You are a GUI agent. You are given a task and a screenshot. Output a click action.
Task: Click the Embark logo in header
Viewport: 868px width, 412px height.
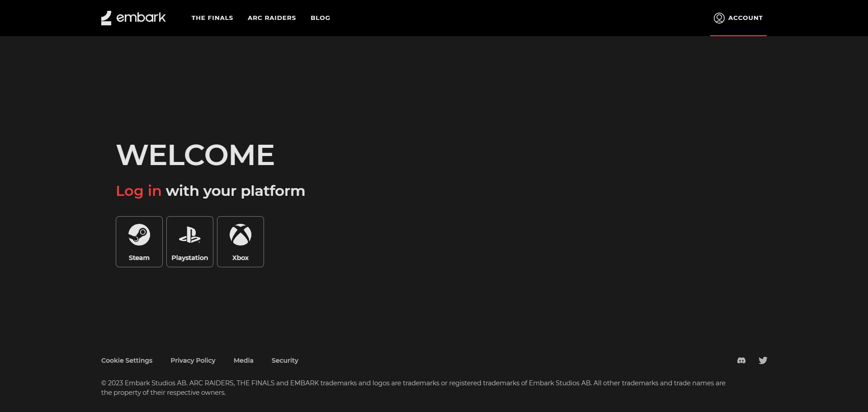[x=133, y=18]
